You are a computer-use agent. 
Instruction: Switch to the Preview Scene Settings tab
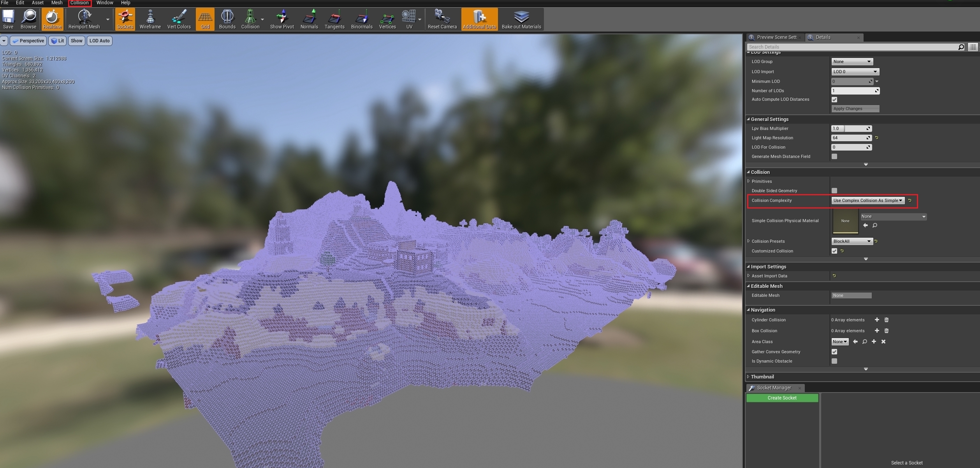point(776,37)
